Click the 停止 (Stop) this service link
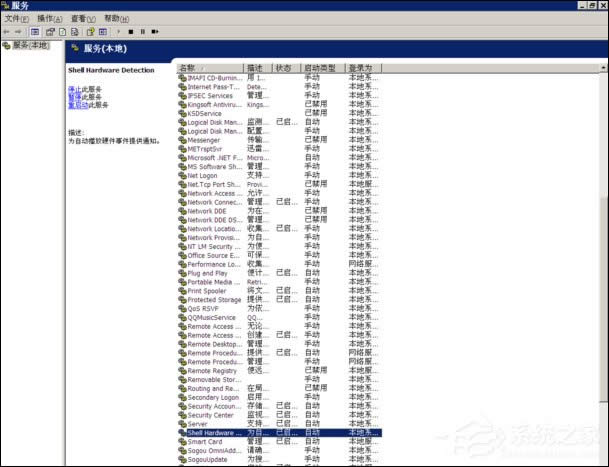609x467 pixels. [x=76, y=89]
